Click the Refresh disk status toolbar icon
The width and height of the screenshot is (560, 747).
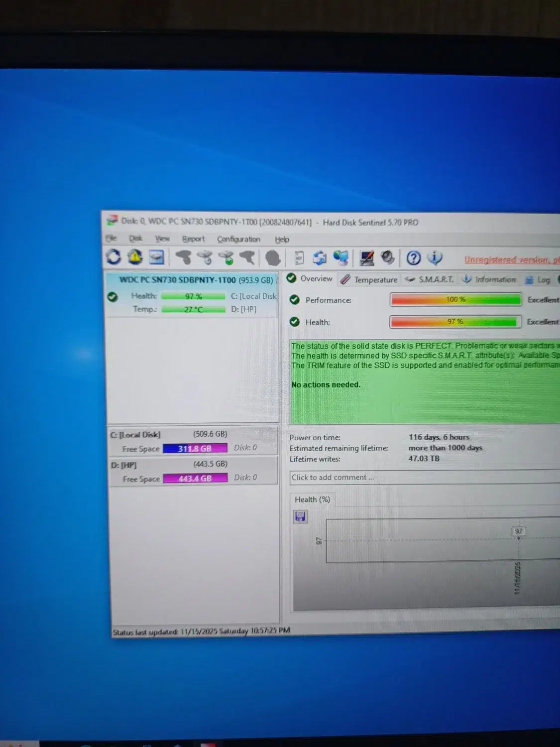[113, 257]
